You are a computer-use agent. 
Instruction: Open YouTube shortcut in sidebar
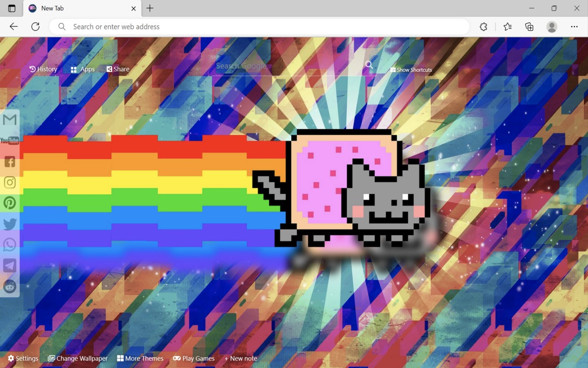click(10, 140)
